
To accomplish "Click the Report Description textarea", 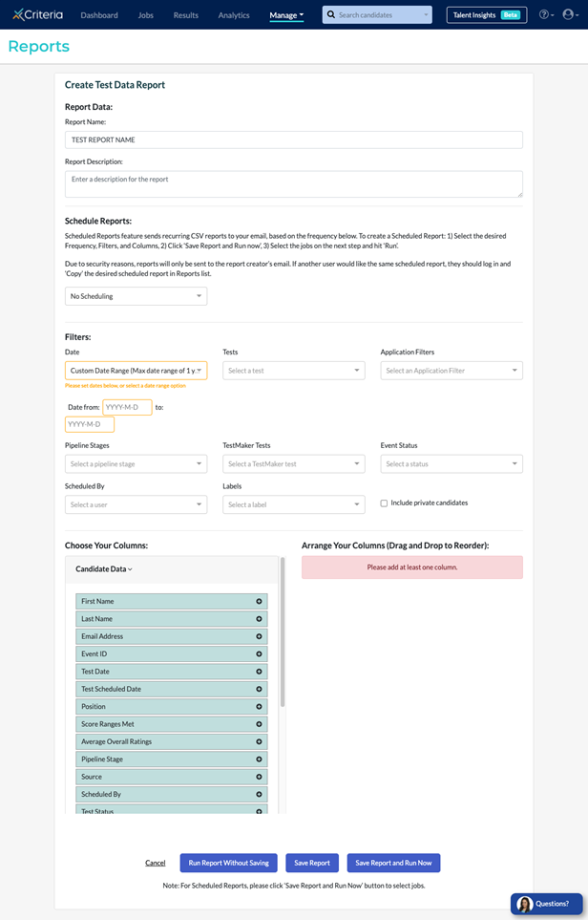I will pyautogui.click(x=294, y=184).
